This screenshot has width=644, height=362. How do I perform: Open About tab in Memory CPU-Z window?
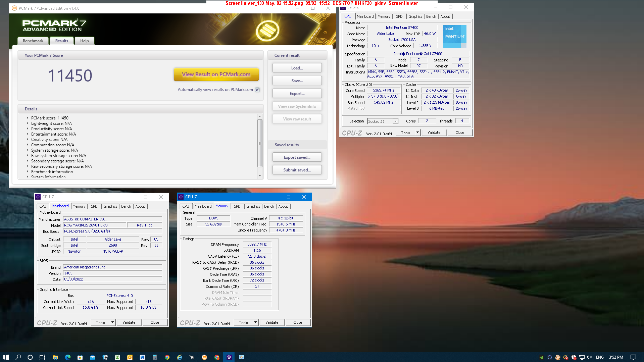click(283, 206)
